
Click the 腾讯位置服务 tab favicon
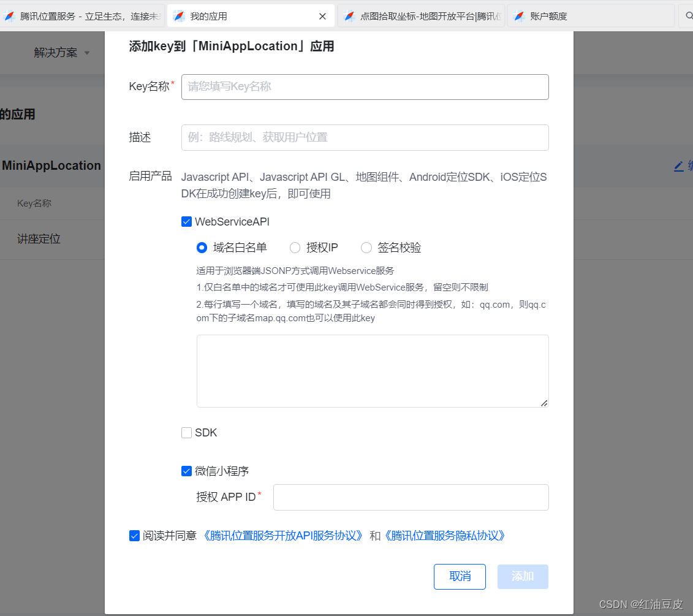tap(9, 17)
